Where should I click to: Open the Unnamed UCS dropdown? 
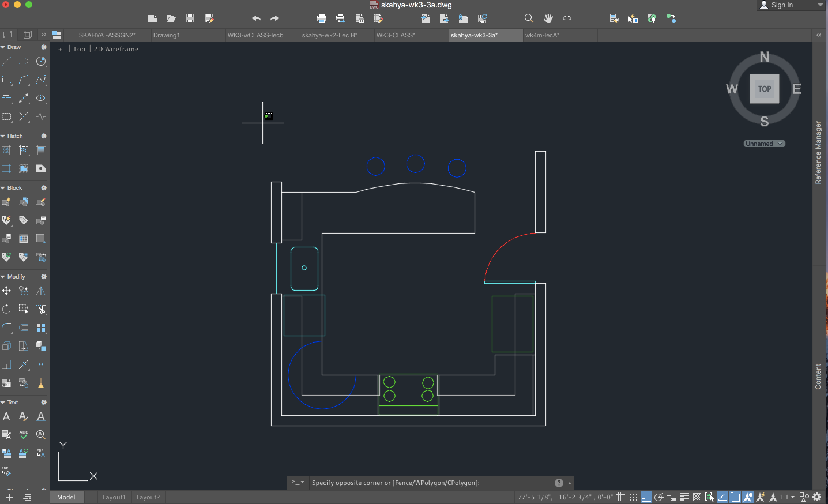(x=765, y=144)
